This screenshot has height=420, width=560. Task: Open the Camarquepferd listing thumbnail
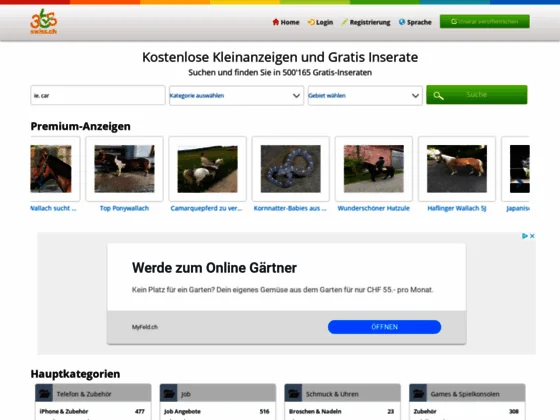pos(208,169)
